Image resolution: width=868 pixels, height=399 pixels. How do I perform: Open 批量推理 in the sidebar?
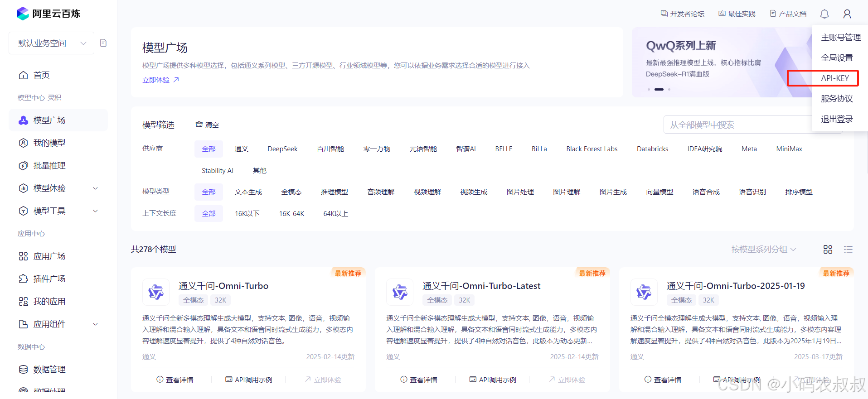coord(58,165)
